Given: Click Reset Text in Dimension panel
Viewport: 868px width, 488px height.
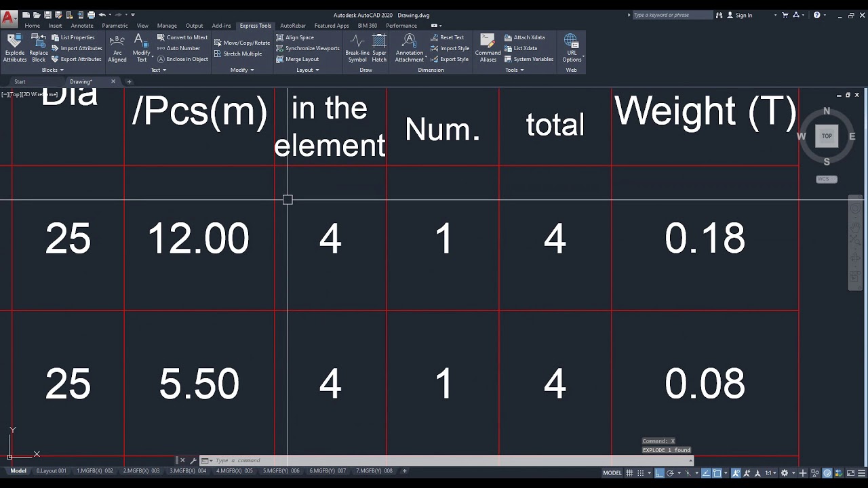Looking at the screenshot, I should point(448,37).
